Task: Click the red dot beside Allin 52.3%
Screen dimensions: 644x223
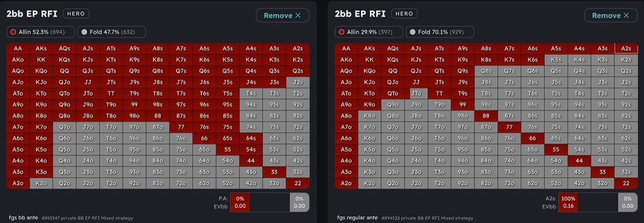Action: 12,32
